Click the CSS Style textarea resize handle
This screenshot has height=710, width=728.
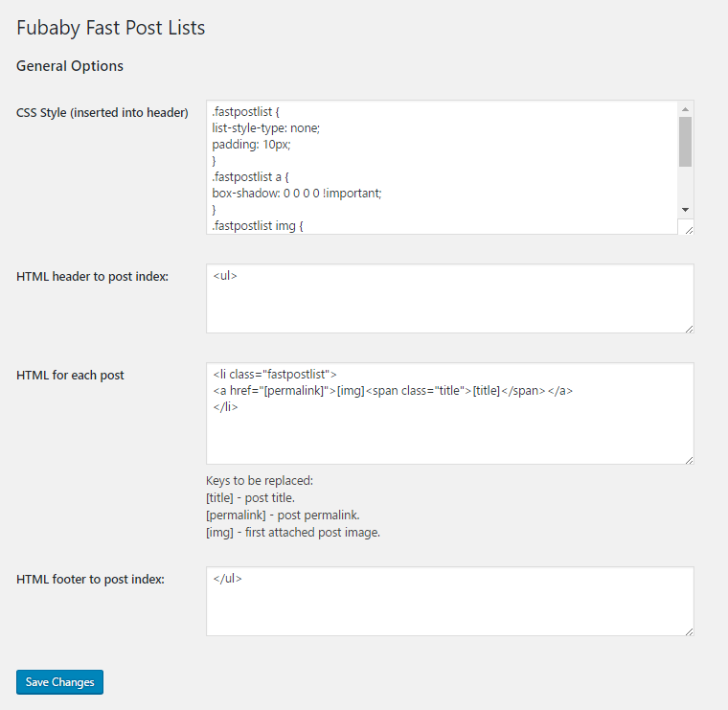687,227
